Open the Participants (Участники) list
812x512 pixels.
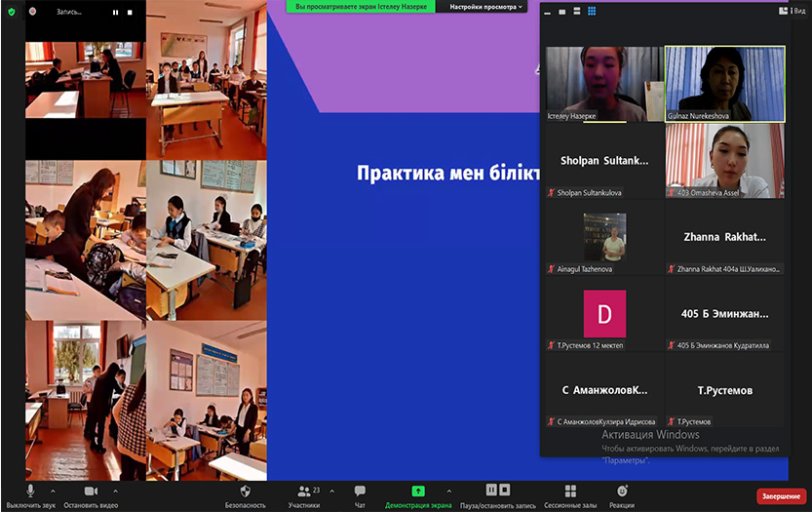coord(303,493)
